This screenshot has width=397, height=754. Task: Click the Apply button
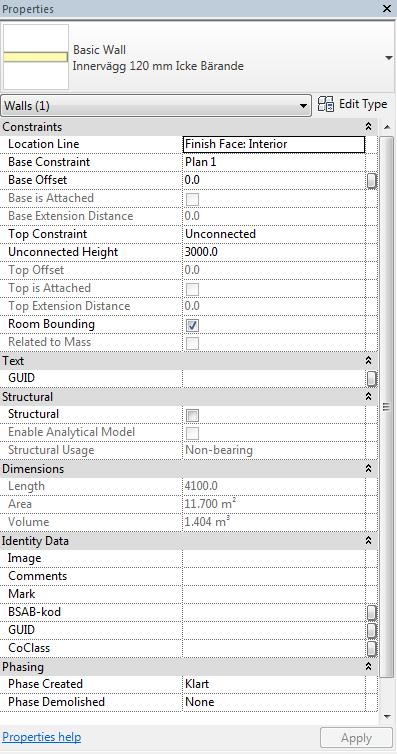click(356, 738)
